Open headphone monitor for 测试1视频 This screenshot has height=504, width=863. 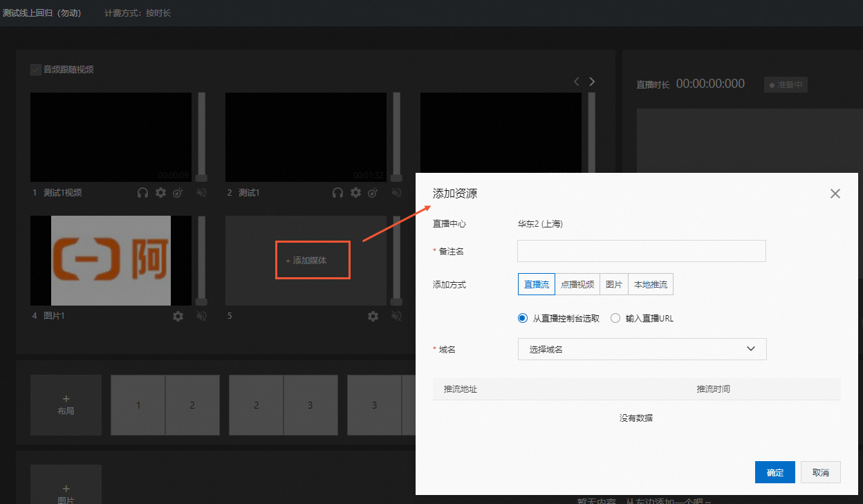tap(142, 192)
